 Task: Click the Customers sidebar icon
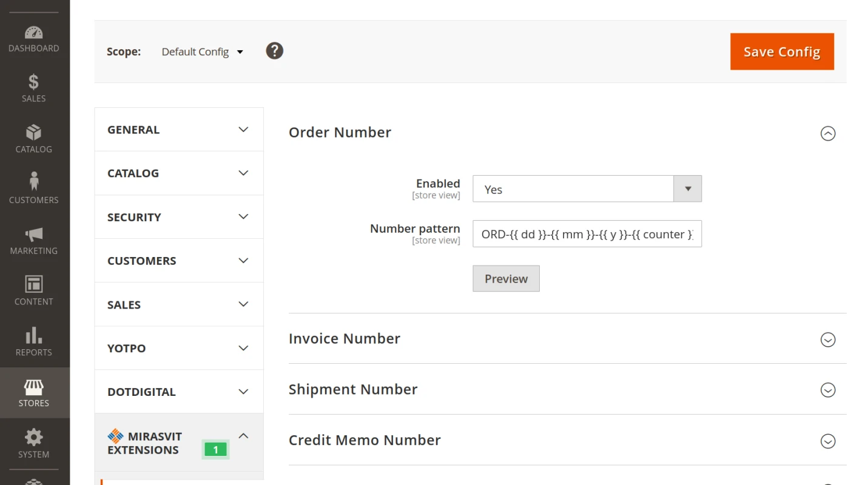[33, 189]
